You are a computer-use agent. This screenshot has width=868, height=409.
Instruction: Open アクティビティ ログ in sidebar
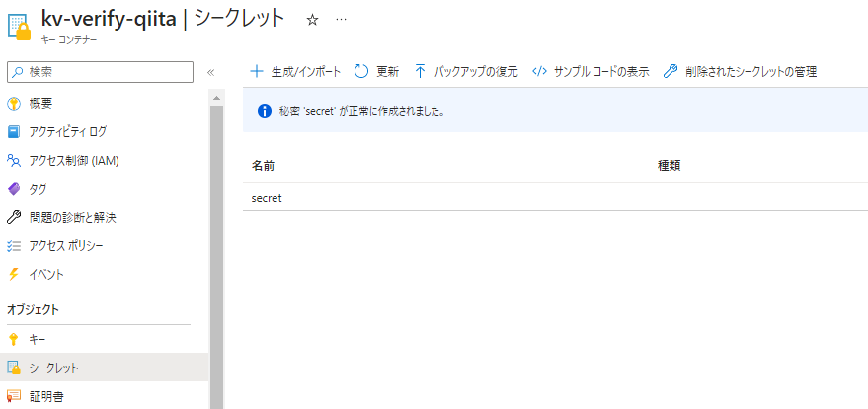click(x=67, y=131)
